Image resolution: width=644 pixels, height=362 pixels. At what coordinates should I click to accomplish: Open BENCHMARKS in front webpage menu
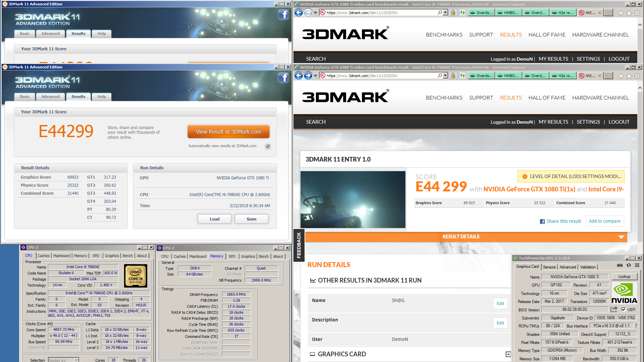pos(444,98)
